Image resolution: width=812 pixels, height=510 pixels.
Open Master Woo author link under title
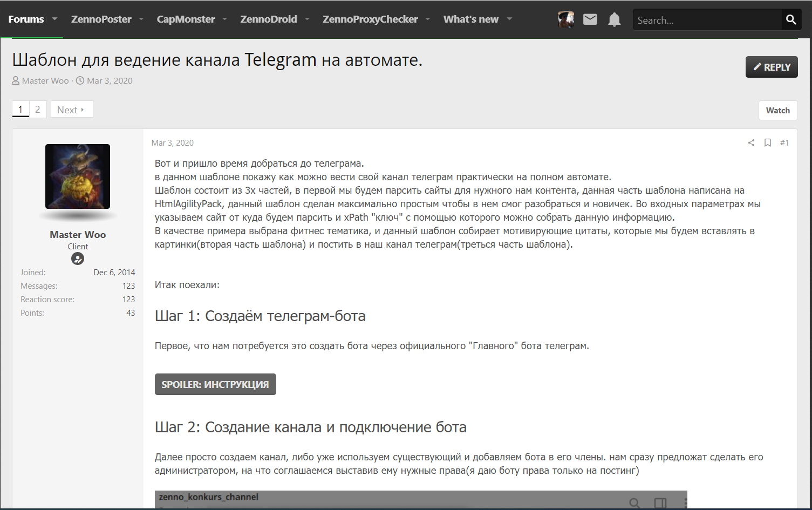[45, 80]
